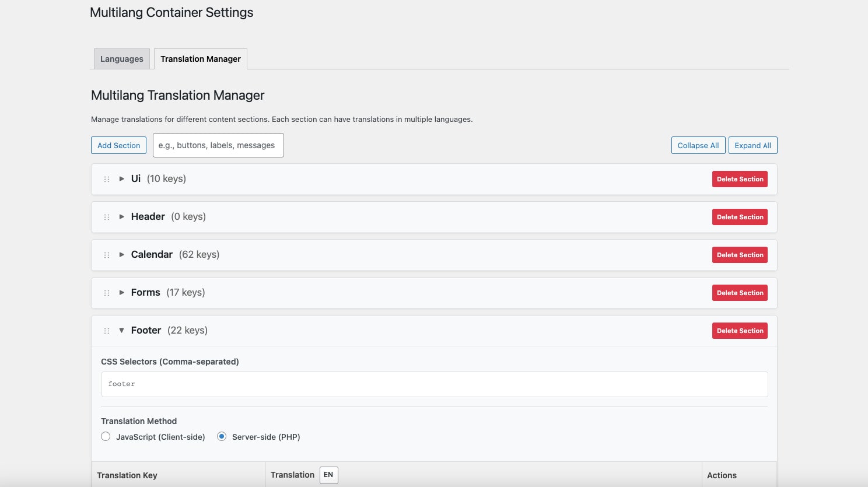868x487 pixels.
Task: Select the Server-side (PHP) translation method
Action: click(221, 436)
